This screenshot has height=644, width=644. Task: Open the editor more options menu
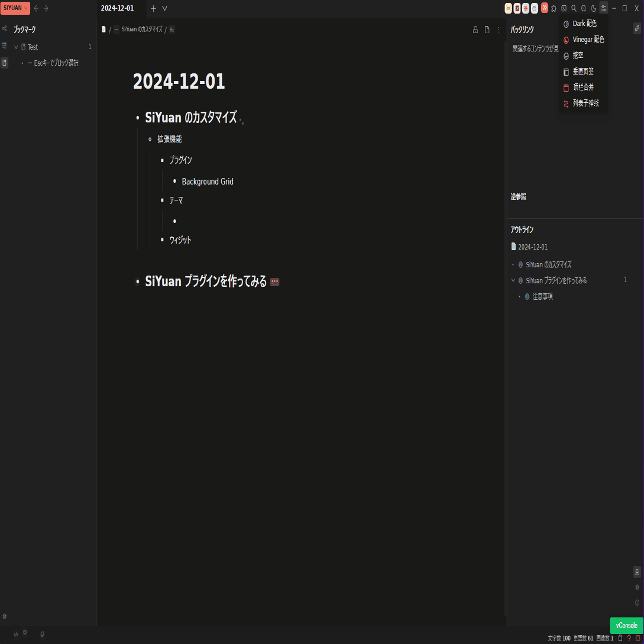(x=499, y=30)
